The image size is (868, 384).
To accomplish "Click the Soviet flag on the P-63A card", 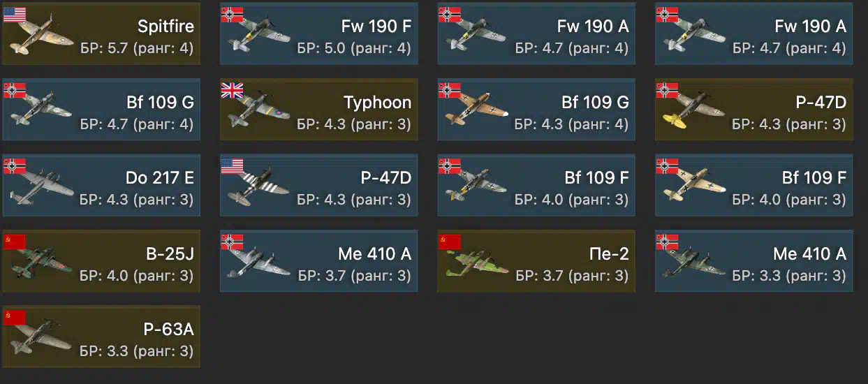I will point(15,317).
